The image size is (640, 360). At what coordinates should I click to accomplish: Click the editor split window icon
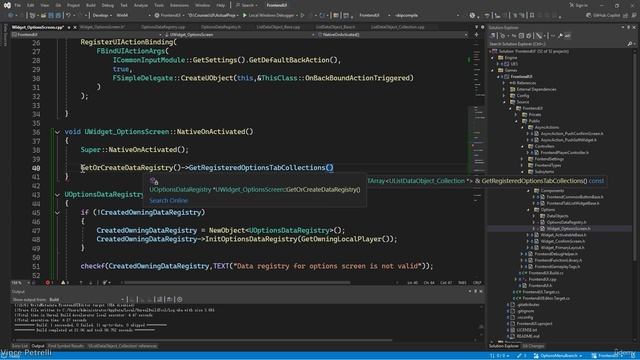point(476,35)
